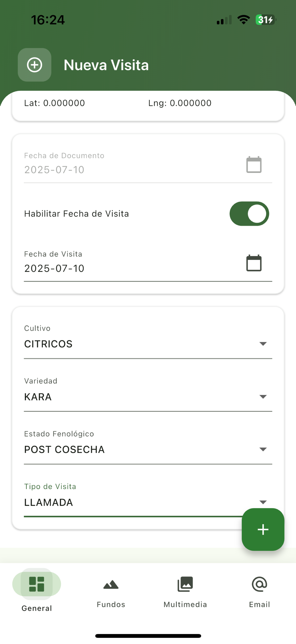Tap the Email tab label
The height and width of the screenshot is (644, 296).
pyautogui.click(x=259, y=604)
